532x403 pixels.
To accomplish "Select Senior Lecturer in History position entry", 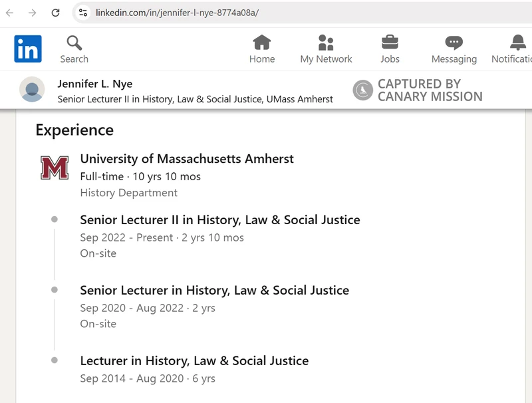I will pos(214,290).
